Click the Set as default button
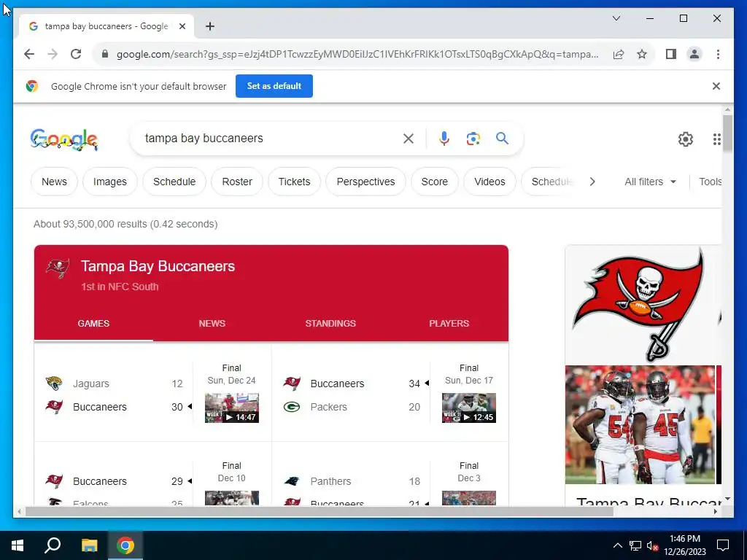The image size is (747, 560). pyautogui.click(x=274, y=86)
